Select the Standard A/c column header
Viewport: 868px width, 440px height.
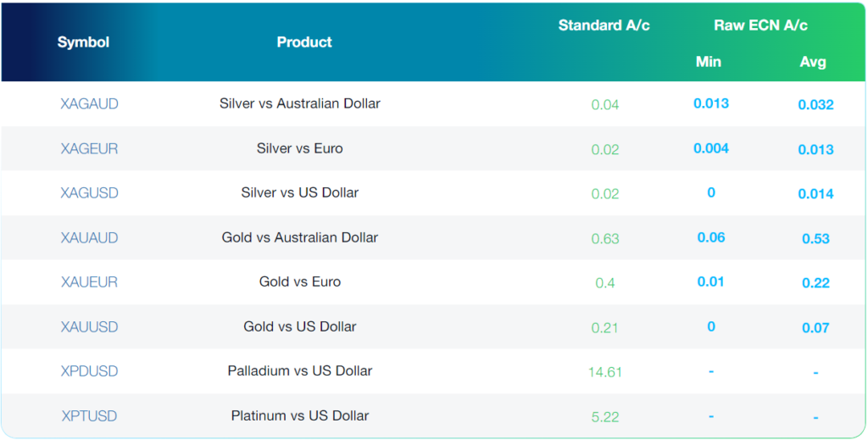(604, 25)
